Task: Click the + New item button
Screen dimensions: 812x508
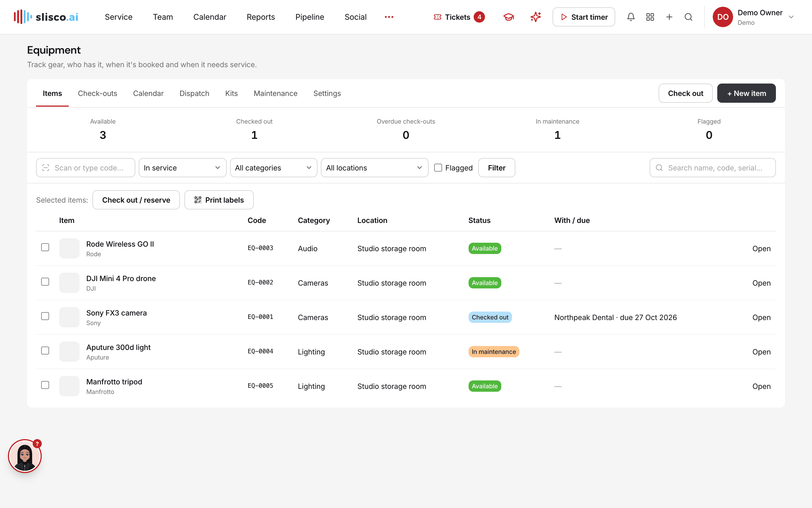Action: pos(747,93)
